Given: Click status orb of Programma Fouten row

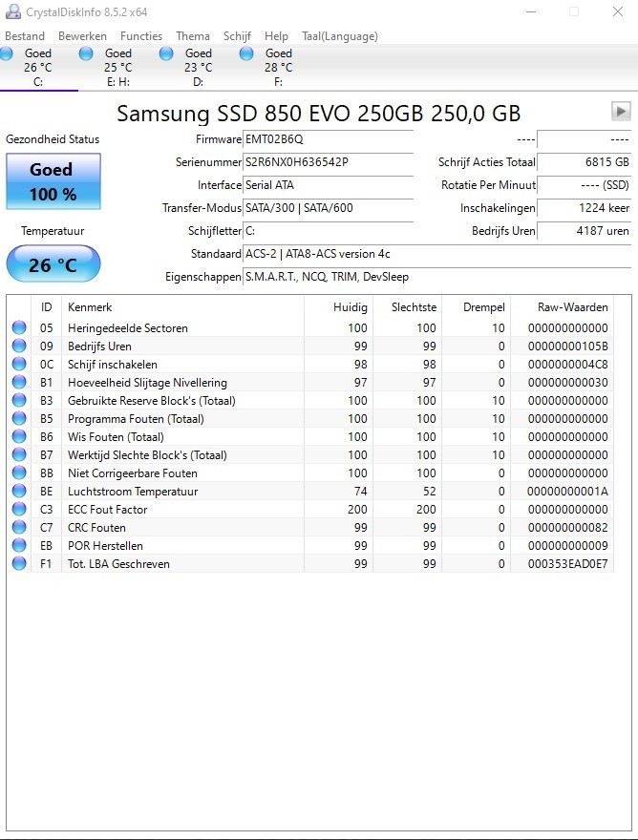Looking at the screenshot, I should 19,418.
